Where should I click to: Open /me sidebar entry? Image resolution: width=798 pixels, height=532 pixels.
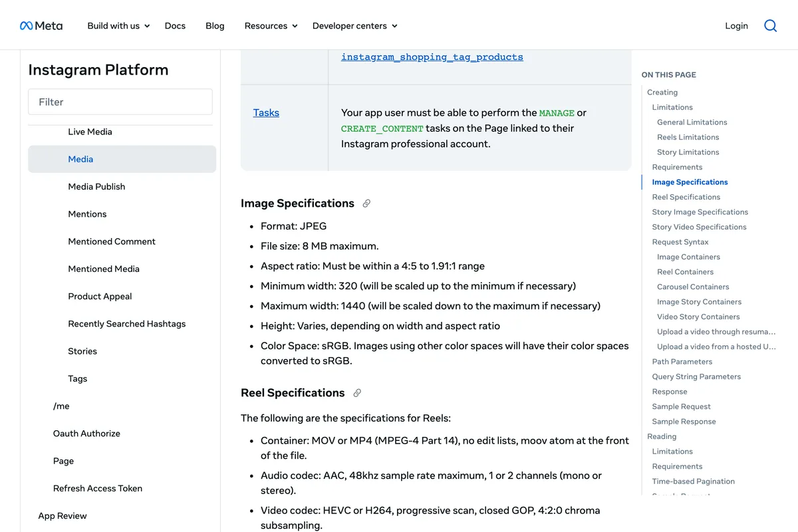(61, 406)
